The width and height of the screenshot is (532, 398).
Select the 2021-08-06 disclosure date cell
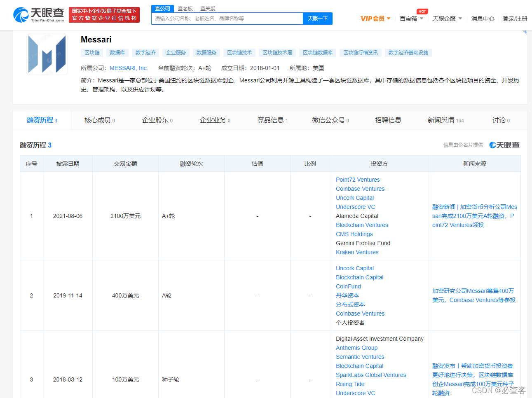click(68, 216)
